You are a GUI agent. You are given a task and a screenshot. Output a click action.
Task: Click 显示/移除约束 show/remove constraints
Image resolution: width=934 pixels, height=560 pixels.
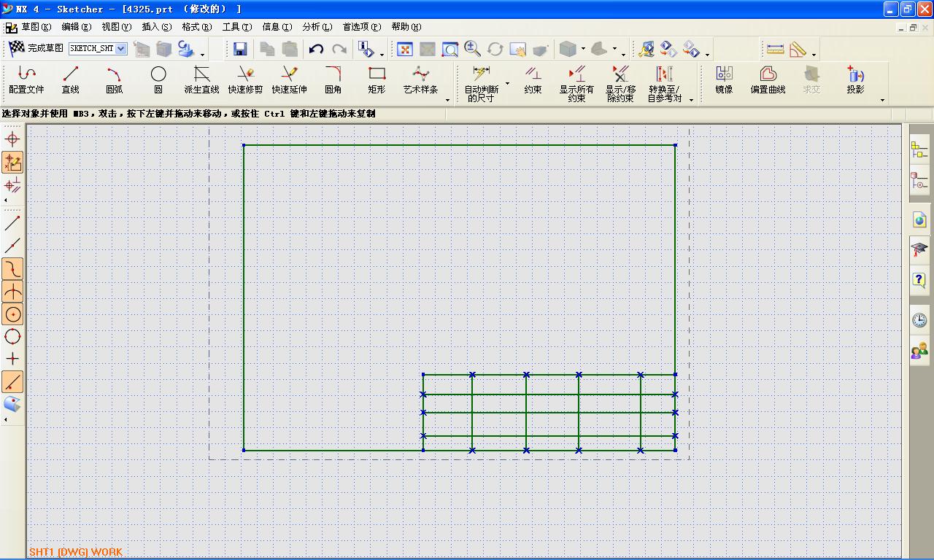pyautogui.click(x=621, y=84)
